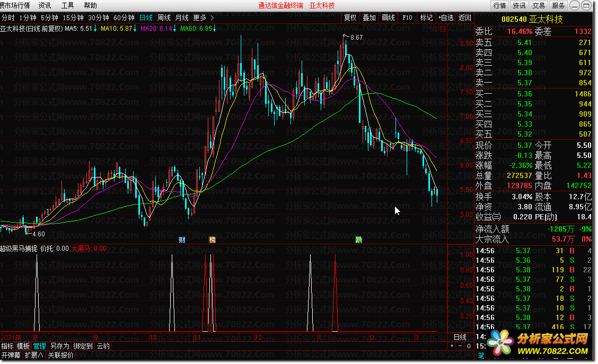Click the 标记 mark button

[426, 17]
